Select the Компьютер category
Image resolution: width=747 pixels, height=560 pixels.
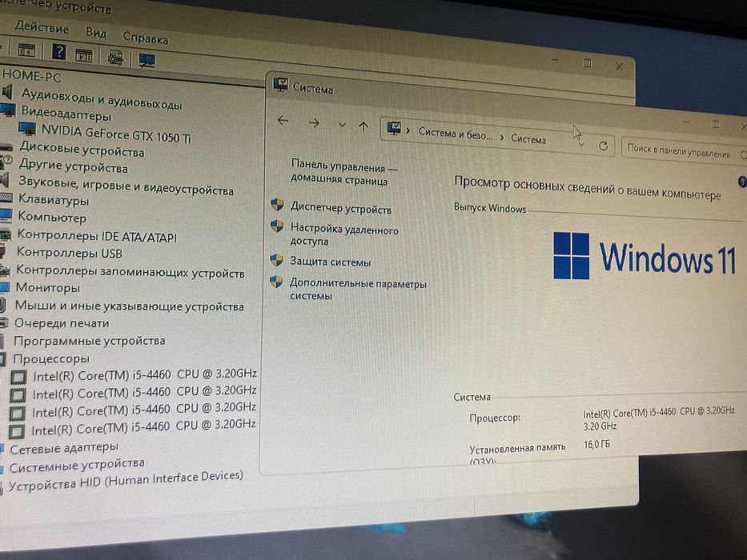click(52, 217)
